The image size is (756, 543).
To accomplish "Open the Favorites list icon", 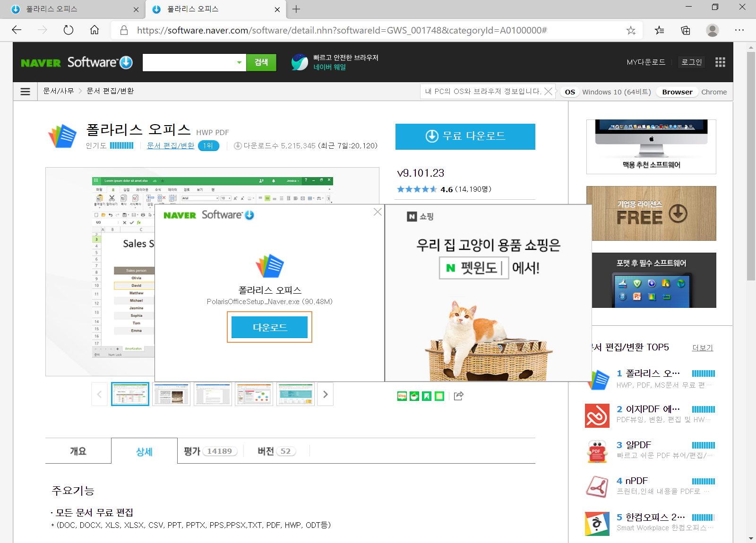I will (659, 30).
